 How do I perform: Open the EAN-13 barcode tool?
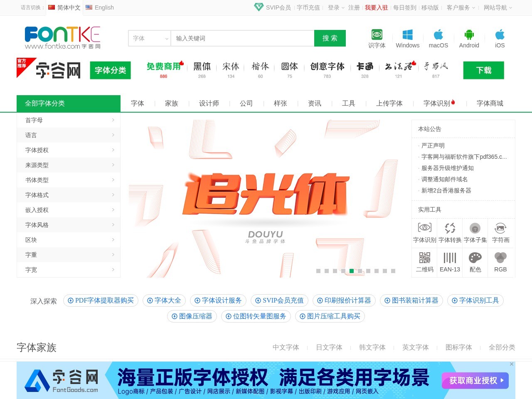tap(450, 258)
